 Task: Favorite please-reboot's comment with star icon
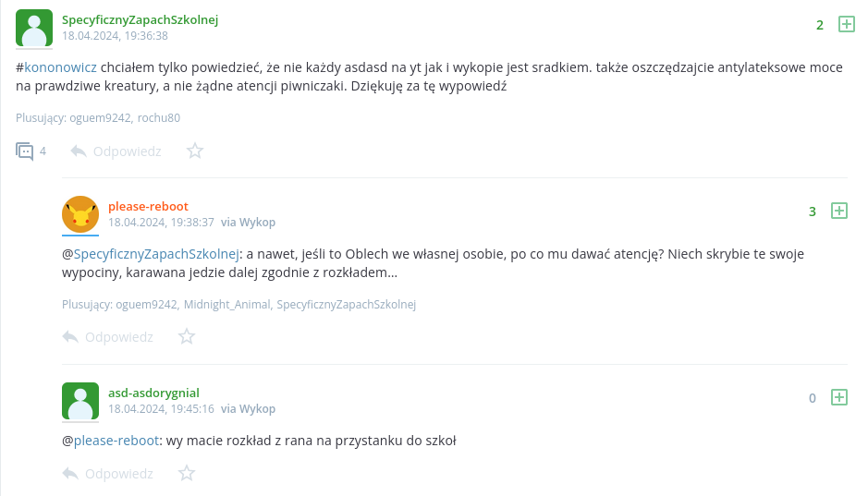[187, 336]
